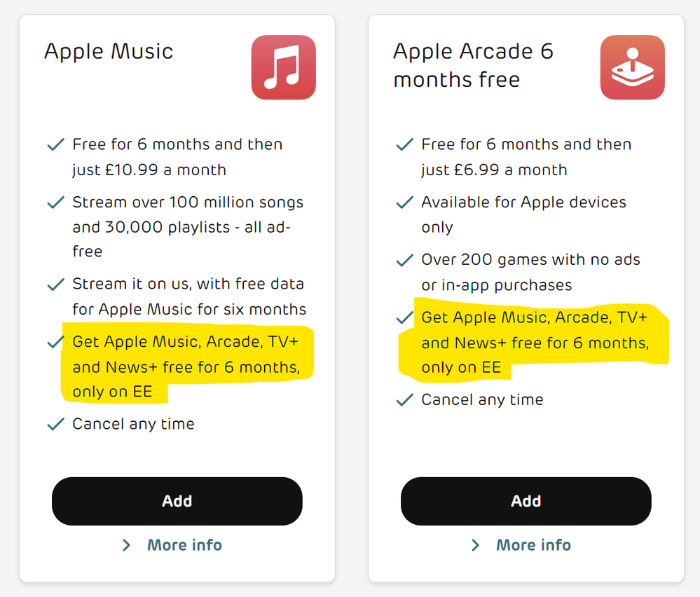
Task: Click highlighted EE offer text in Arcade card
Action: tap(535, 343)
